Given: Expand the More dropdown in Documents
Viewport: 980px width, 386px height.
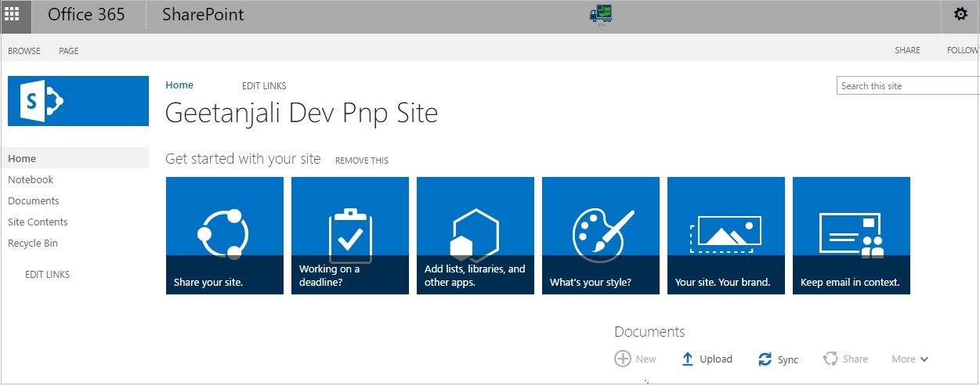Looking at the screenshot, I should (x=910, y=359).
